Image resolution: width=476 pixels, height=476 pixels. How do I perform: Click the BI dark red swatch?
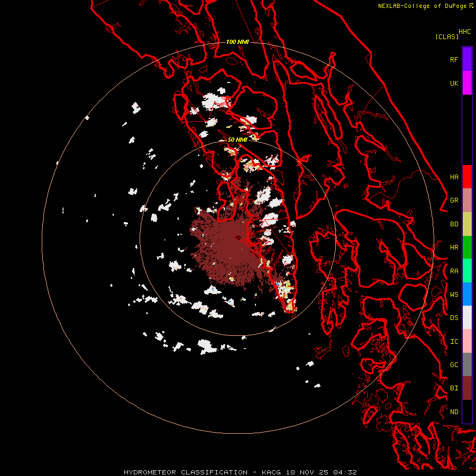[x=467, y=388]
